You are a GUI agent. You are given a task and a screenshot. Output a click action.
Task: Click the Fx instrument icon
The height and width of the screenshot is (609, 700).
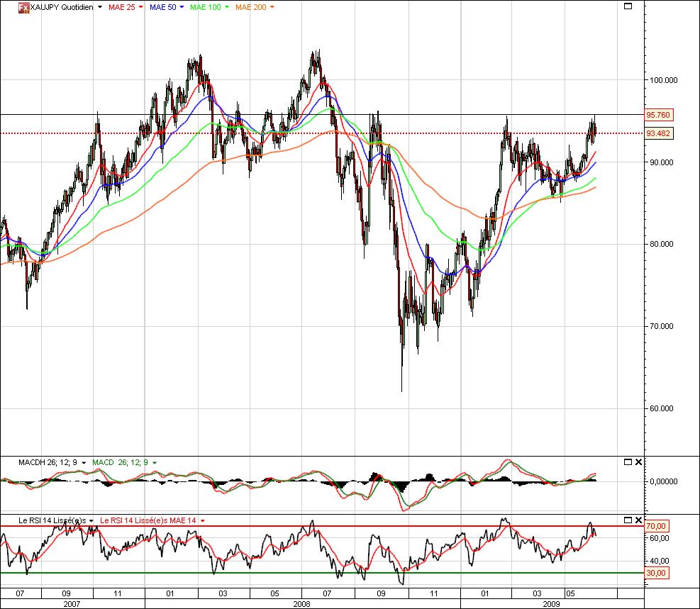point(23,7)
